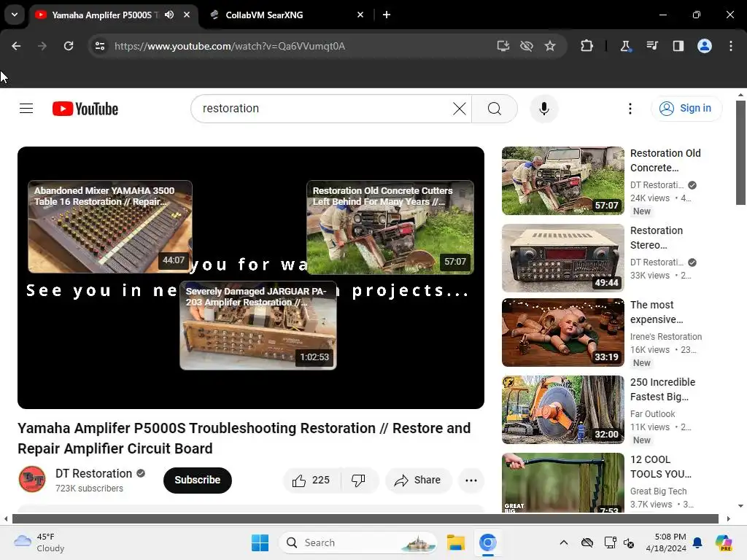Image resolution: width=747 pixels, height=560 pixels.
Task: Select the YouTube URL in address bar
Action: pos(230,46)
